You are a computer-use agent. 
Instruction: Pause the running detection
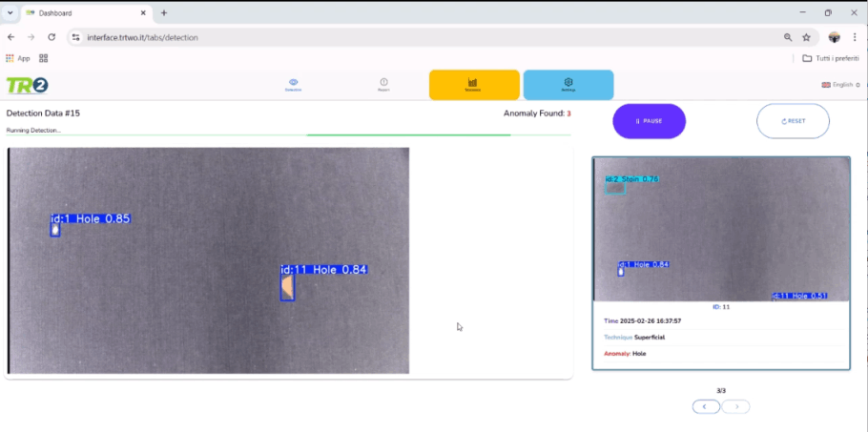tap(649, 121)
